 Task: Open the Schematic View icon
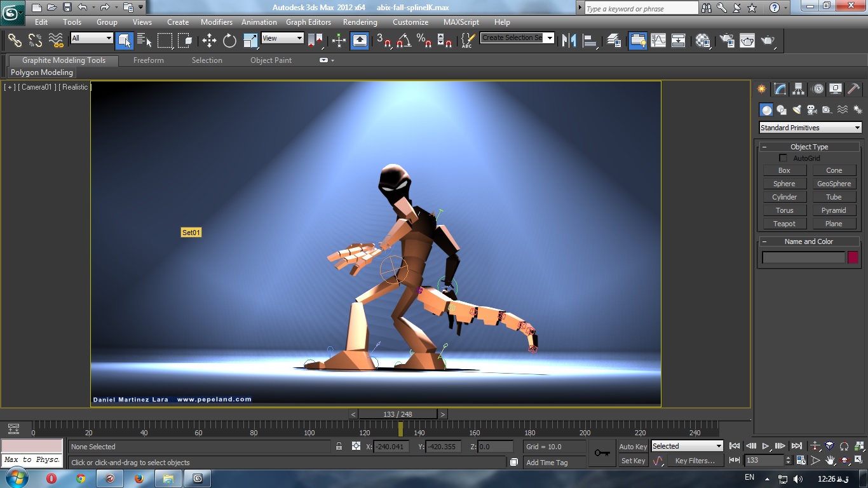point(679,41)
